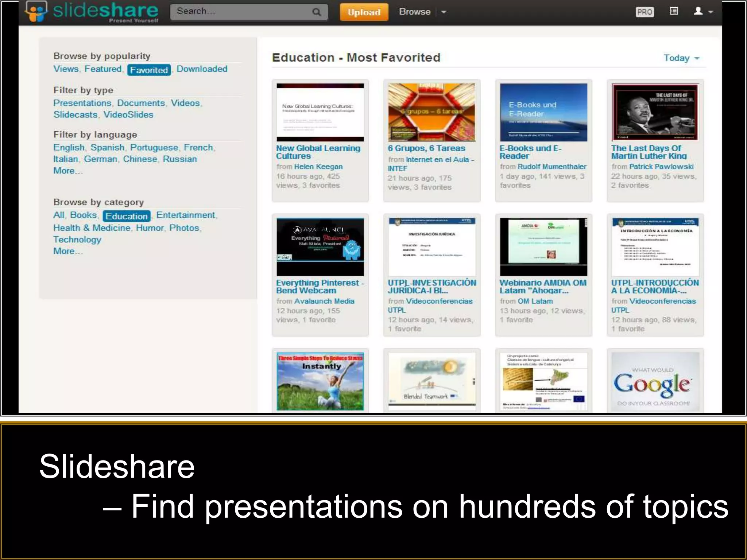Image resolution: width=747 pixels, height=560 pixels.
Task: Select the Education category
Action: tap(127, 216)
